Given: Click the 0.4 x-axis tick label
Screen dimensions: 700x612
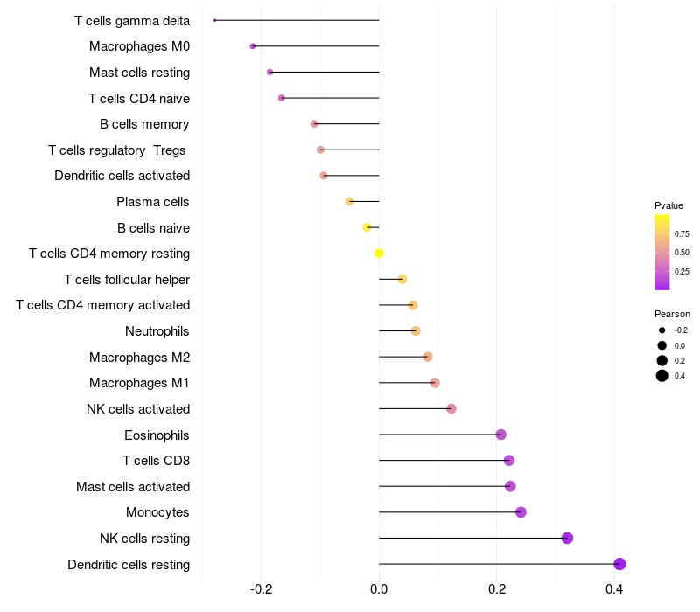Looking at the screenshot, I should [x=614, y=589].
